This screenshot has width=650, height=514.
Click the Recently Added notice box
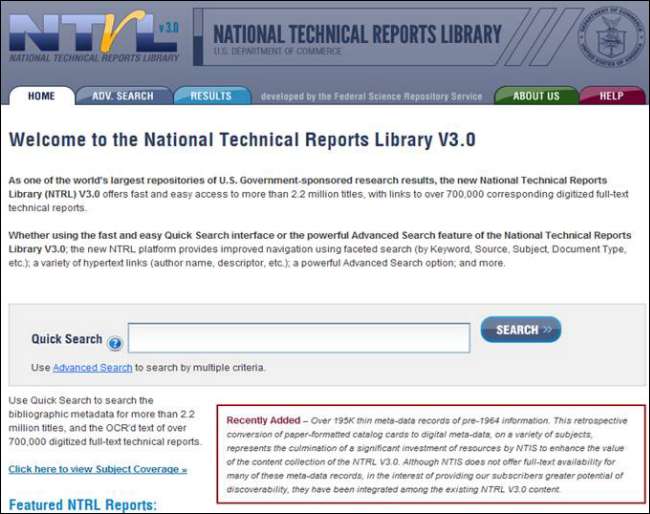pyautogui.click(x=431, y=454)
